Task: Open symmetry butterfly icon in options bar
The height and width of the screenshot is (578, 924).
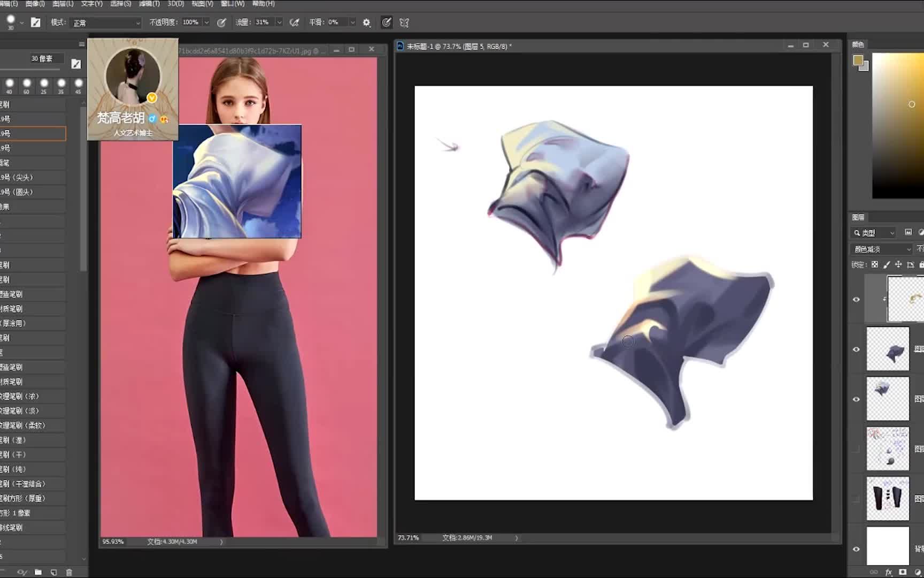Action: pos(404,22)
